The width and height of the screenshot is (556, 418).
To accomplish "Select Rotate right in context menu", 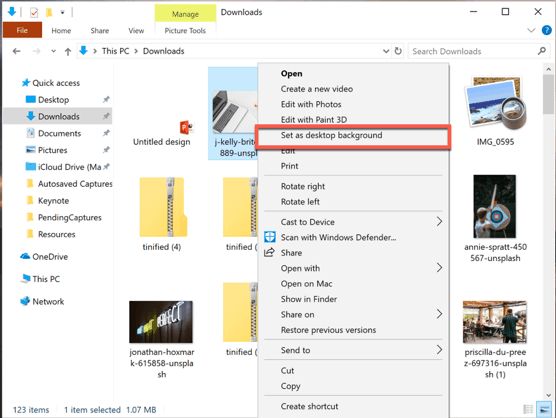I will pos(302,186).
